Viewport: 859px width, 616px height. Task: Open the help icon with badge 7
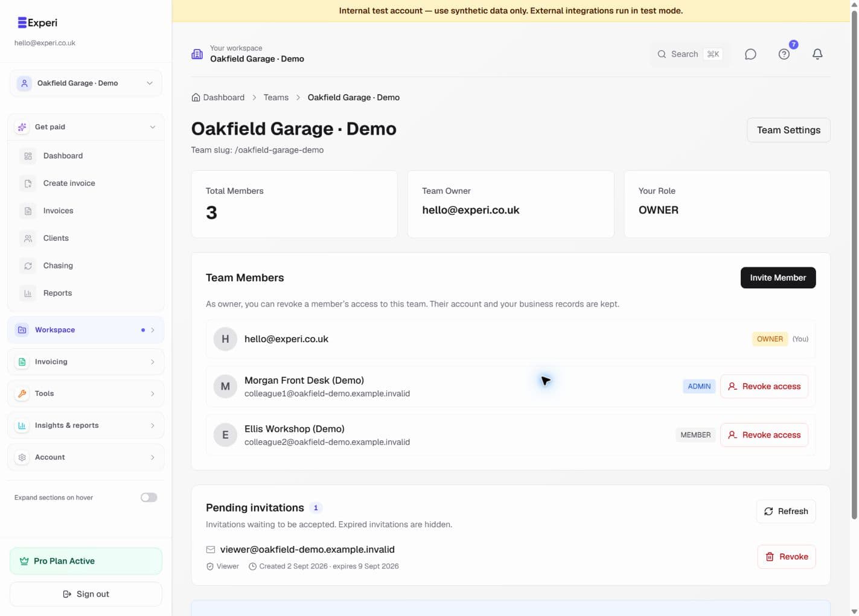[x=784, y=54]
